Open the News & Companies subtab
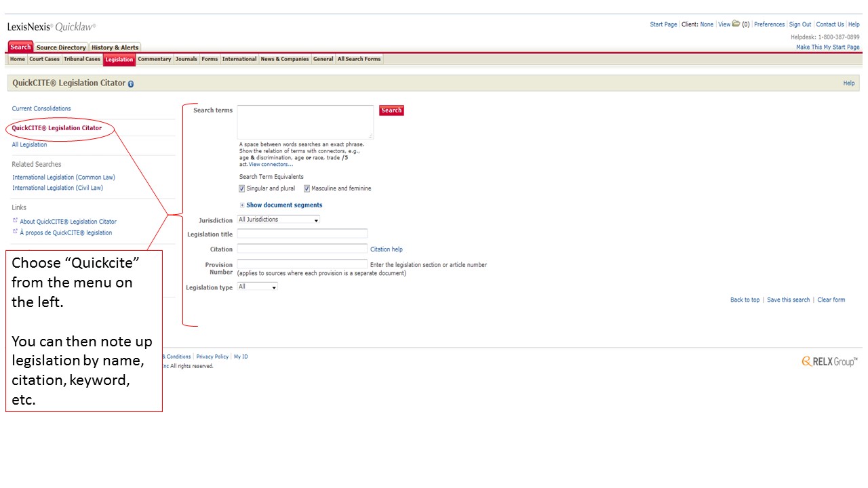The image size is (868, 488). tap(285, 59)
